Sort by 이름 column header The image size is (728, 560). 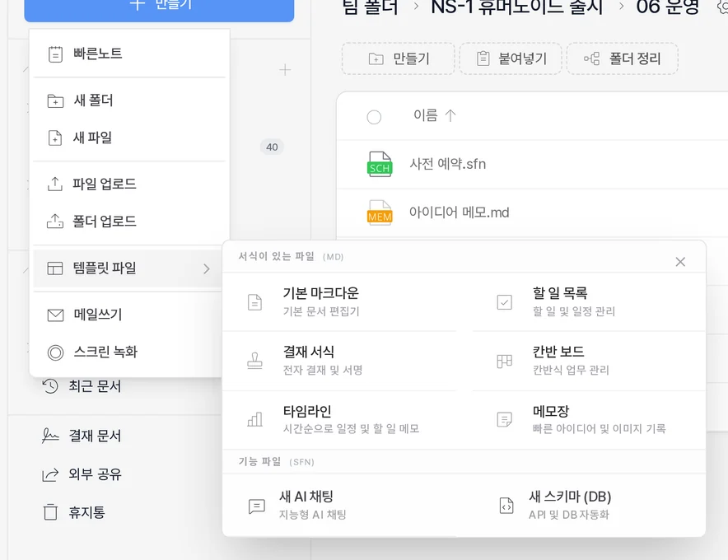[435, 114]
